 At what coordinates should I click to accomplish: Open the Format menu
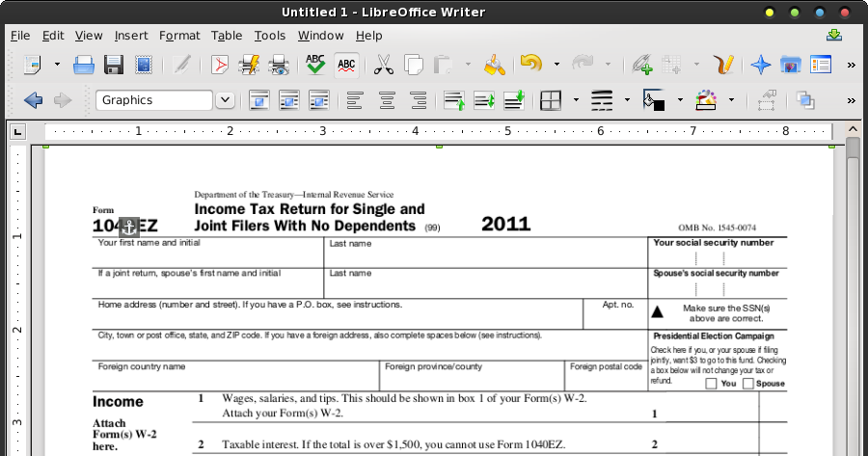click(179, 36)
